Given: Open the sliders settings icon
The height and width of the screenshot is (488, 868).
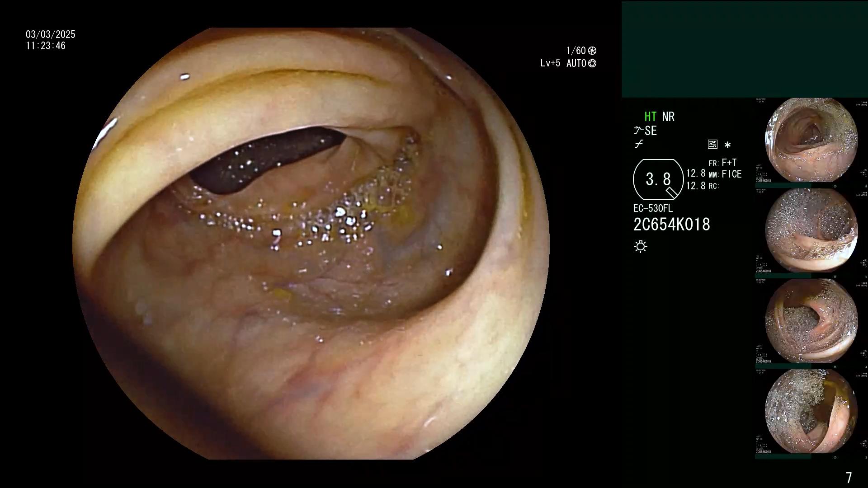Looking at the screenshot, I should [712, 145].
